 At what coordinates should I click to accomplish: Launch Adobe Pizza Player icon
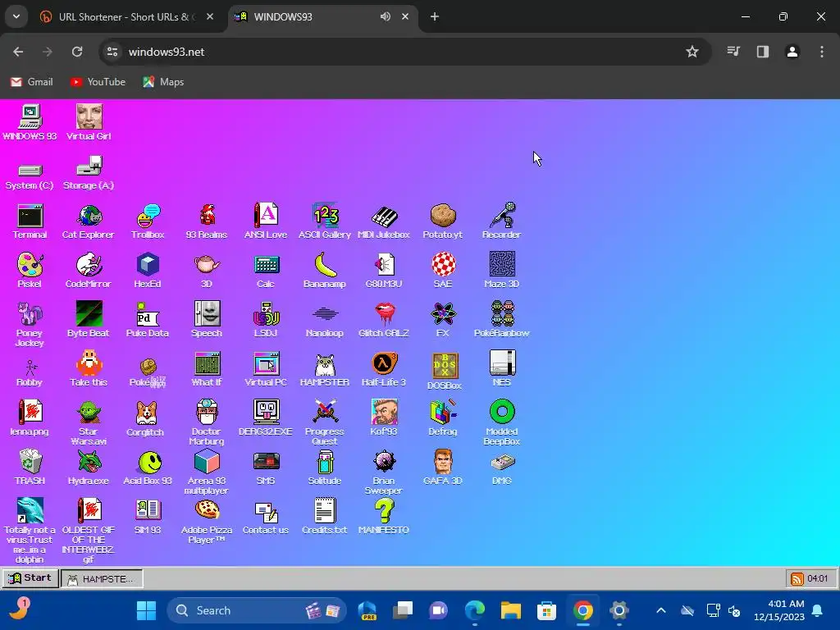click(x=207, y=522)
